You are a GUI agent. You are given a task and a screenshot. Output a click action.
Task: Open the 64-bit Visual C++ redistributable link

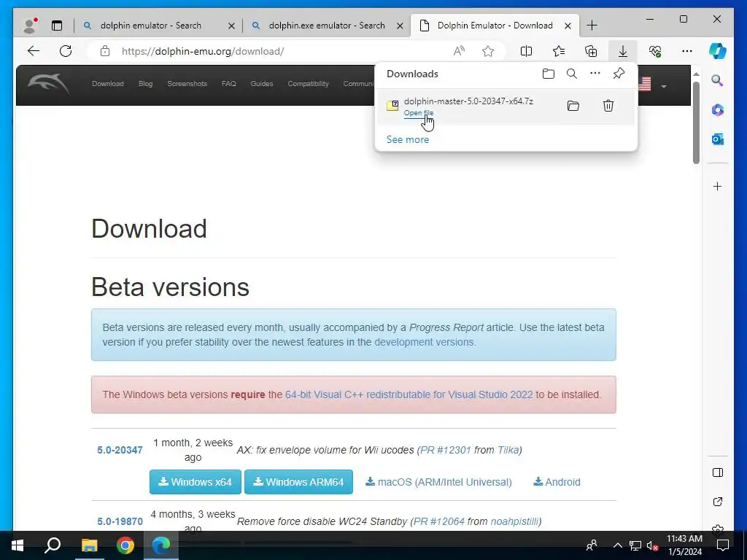click(409, 394)
